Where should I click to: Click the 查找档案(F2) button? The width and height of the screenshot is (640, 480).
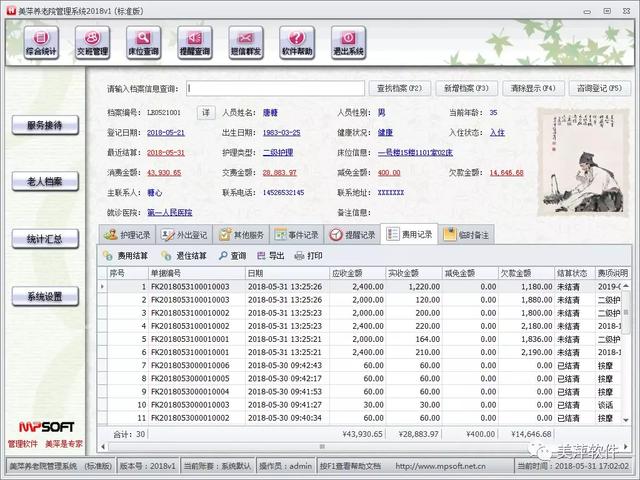(x=402, y=88)
